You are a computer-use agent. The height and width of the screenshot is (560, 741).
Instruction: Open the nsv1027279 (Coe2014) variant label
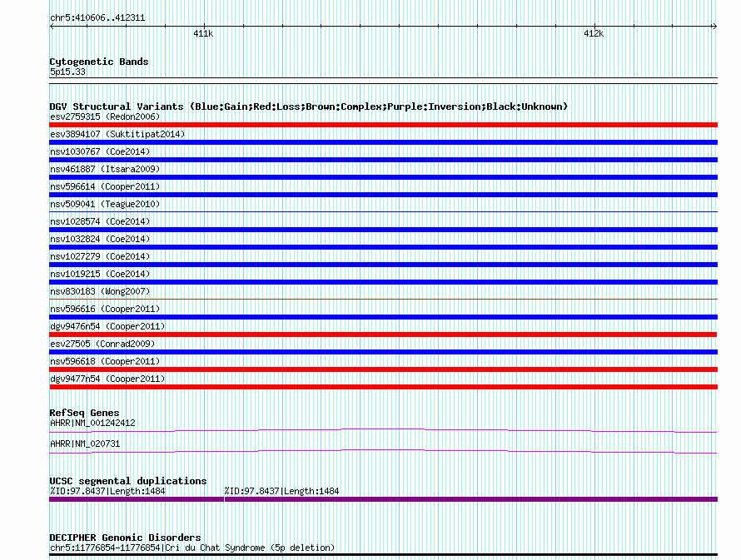[100, 256]
